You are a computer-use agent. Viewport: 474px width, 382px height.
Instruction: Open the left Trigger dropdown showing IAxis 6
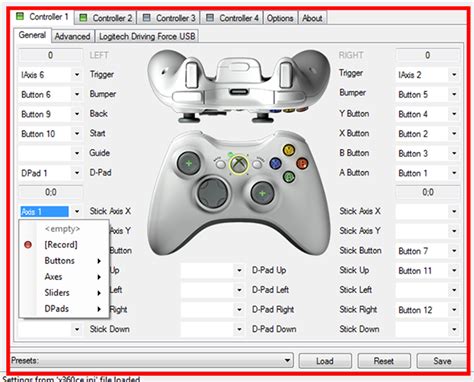(x=50, y=75)
